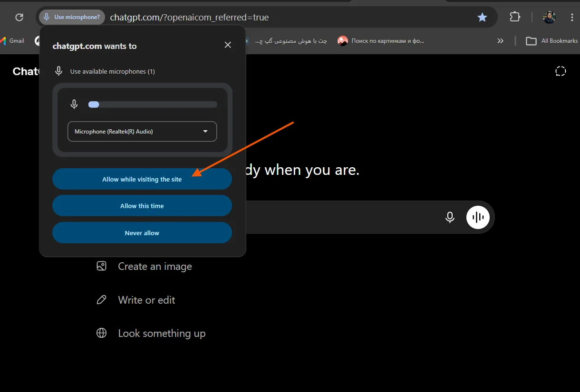Screen dimensions: 580x392
Task: Open the All Bookmarks folder
Action: coord(551,41)
